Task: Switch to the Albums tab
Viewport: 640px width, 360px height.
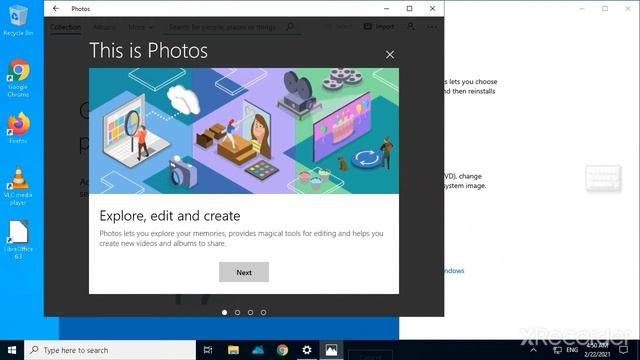Action: [104, 27]
